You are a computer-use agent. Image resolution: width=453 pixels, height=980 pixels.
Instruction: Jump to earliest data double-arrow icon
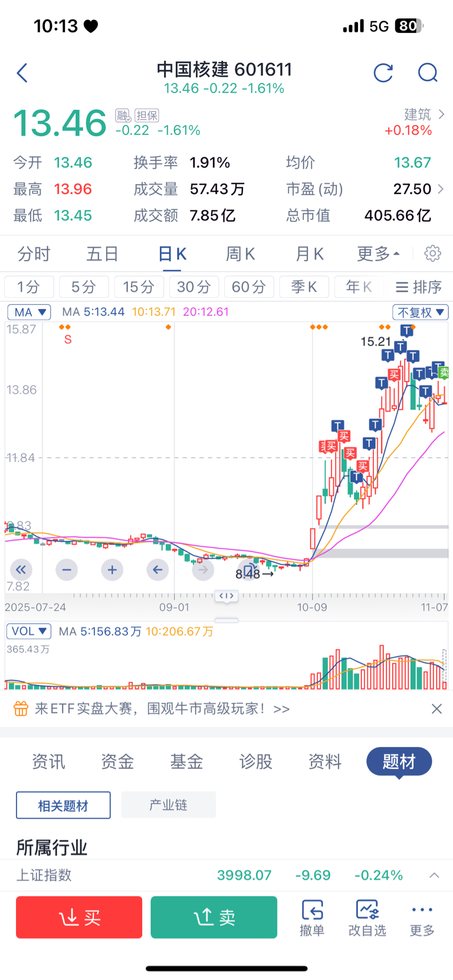(x=21, y=570)
